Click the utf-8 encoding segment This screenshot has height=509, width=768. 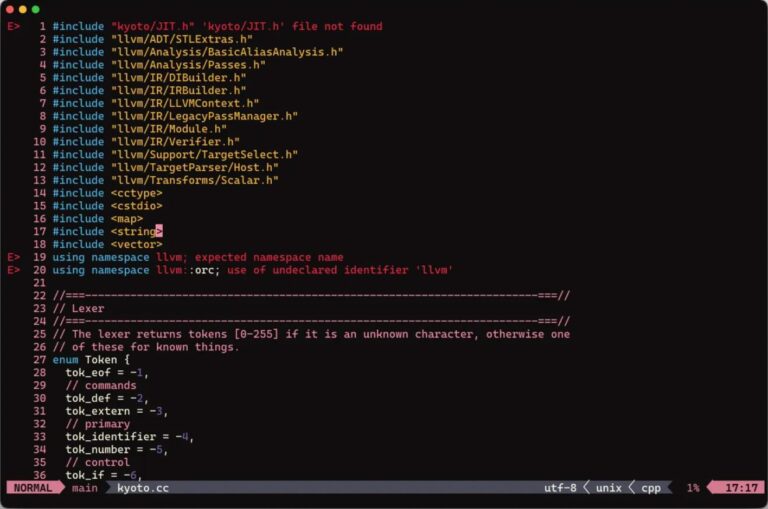coord(560,488)
